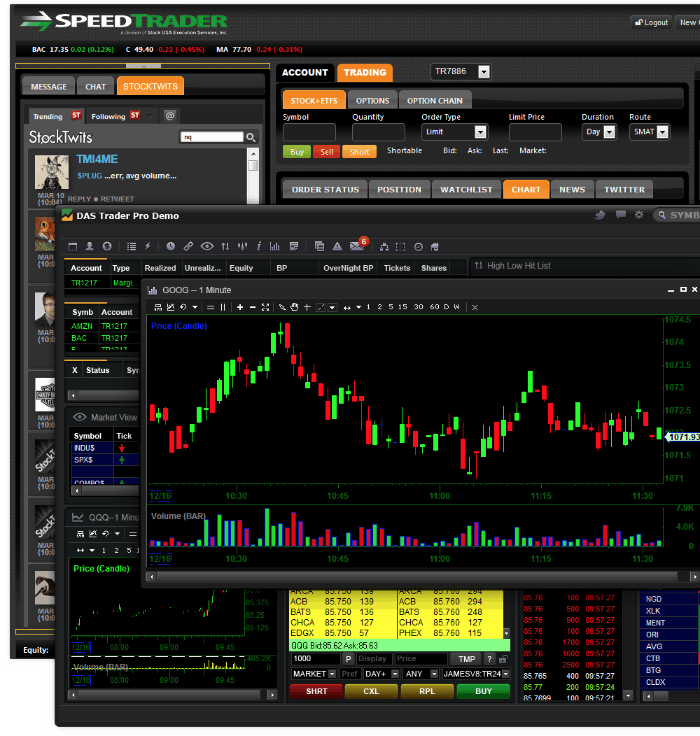Click the dashed selection box icon in DAS toolbar

pyautogui.click(x=400, y=247)
